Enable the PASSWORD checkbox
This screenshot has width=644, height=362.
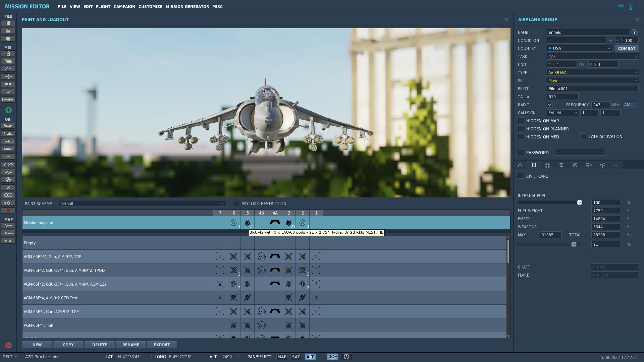click(521, 153)
